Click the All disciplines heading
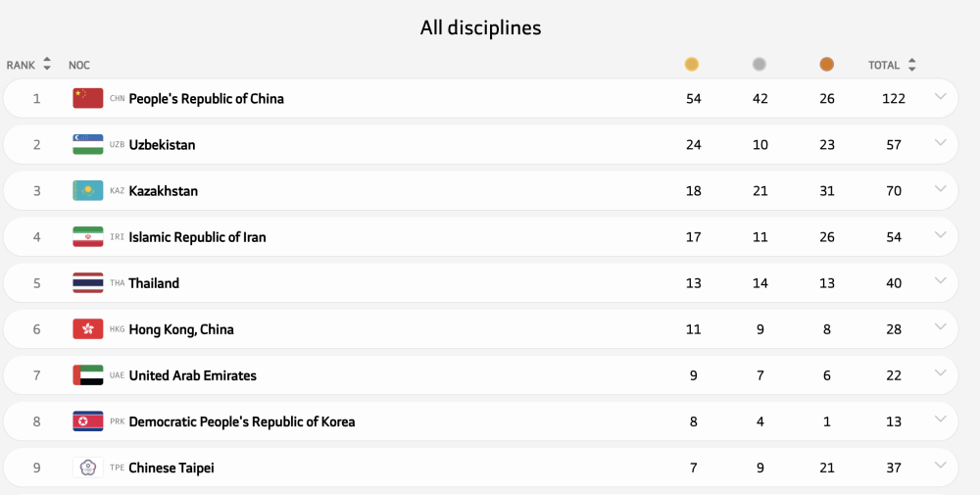Viewport: 980px width, 495px height. [x=480, y=27]
